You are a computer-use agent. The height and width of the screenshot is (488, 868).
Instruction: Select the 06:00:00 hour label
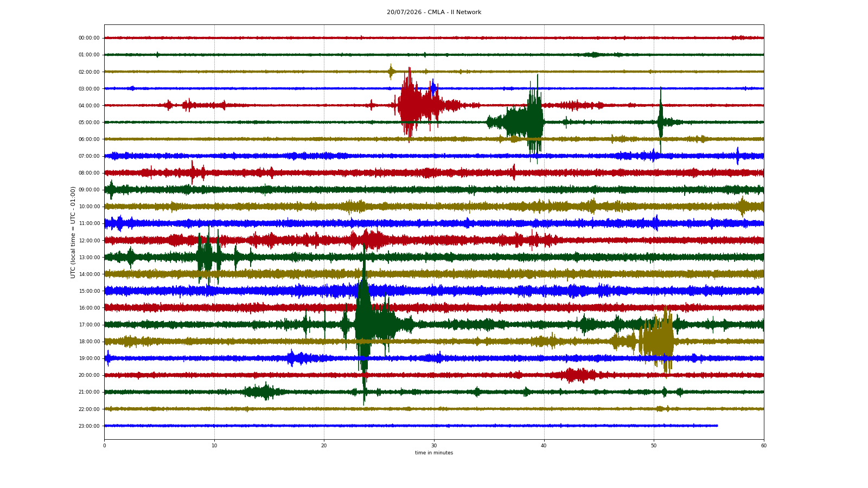pyautogui.click(x=89, y=139)
